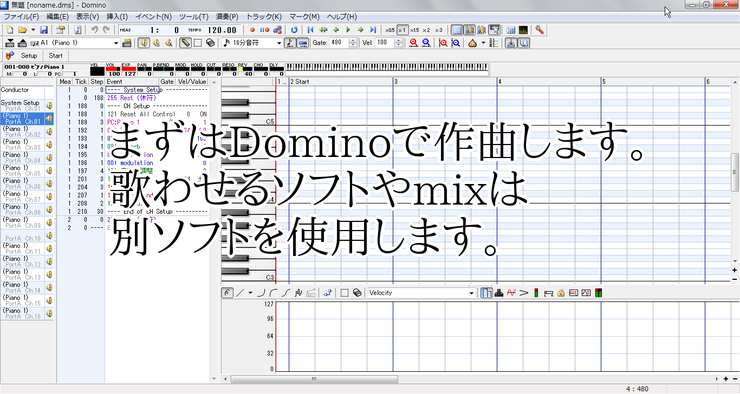
Task: Click the brown onion skin icon
Action: 473,43
